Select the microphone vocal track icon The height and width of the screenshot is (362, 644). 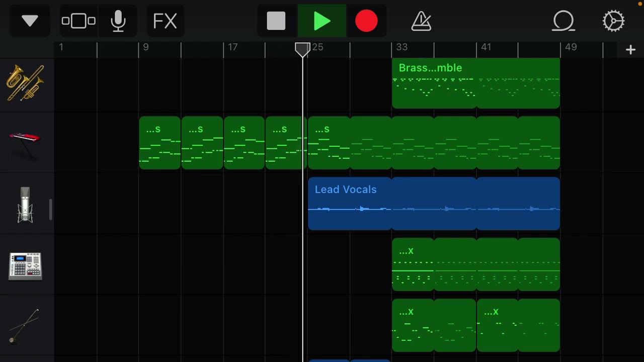(x=25, y=205)
